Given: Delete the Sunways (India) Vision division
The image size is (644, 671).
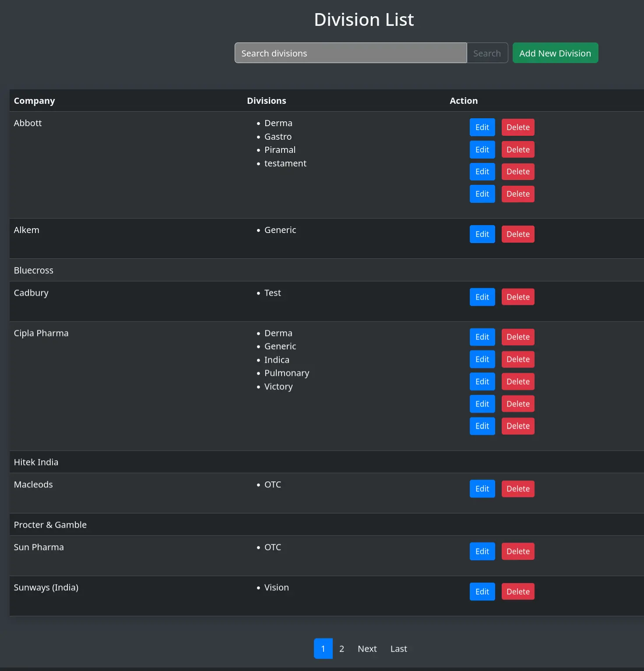Looking at the screenshot, I should [518, 592].
